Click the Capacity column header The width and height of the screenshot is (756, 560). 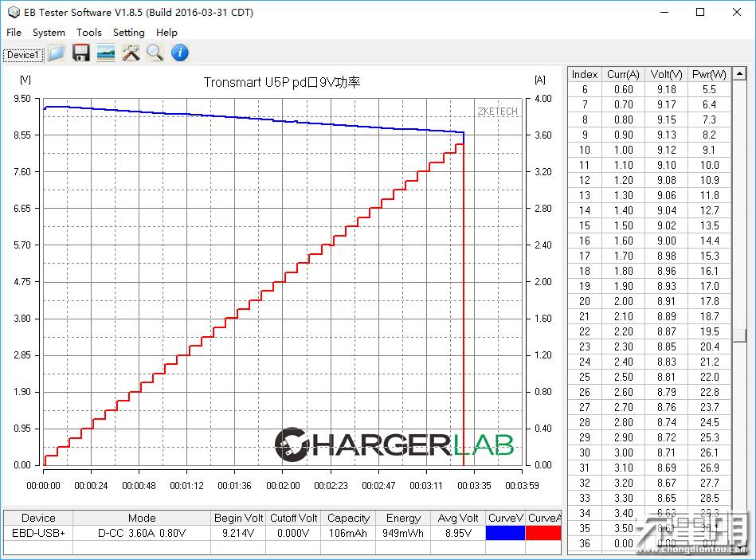(x=348, y=518)
